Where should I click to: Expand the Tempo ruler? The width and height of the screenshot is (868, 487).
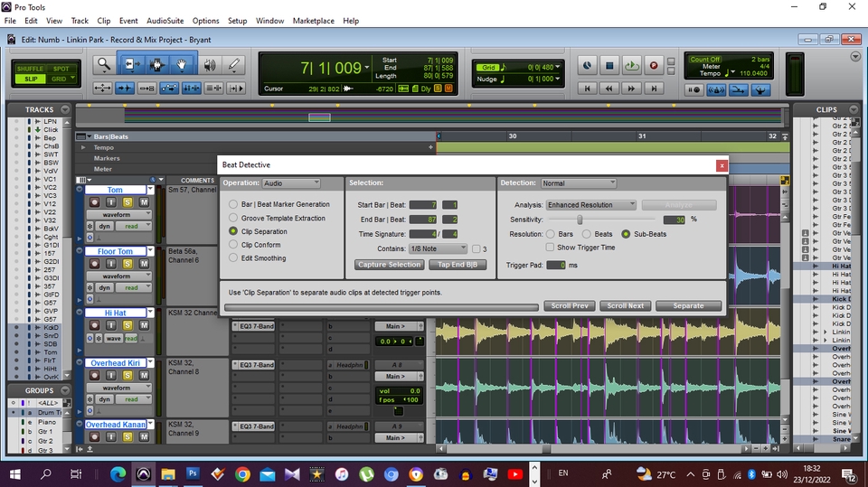pos(83,147)
